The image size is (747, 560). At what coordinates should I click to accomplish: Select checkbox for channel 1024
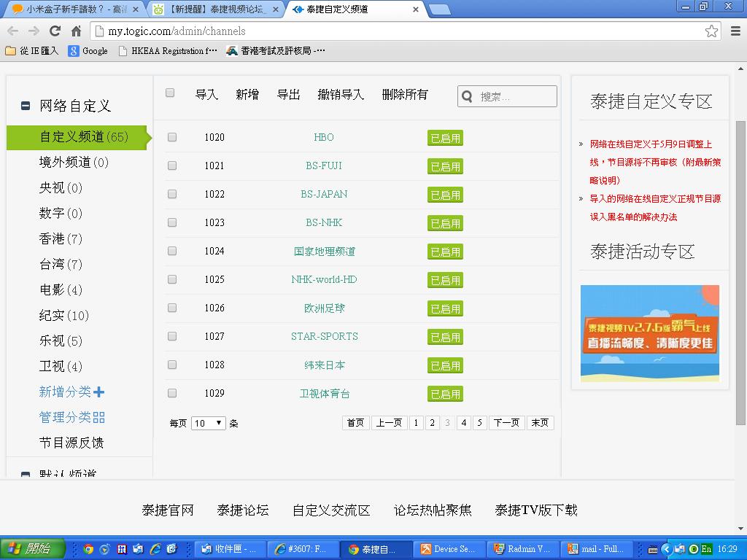point(172,251)
